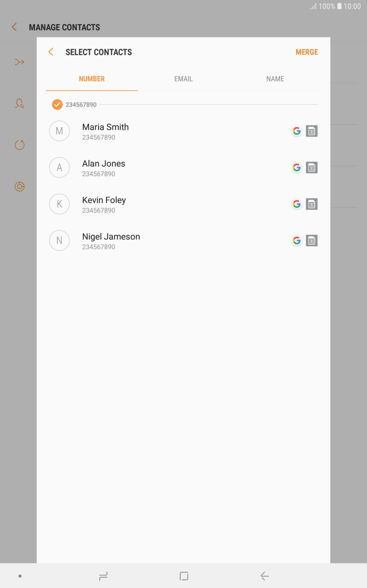The height and width of the screenshot is (588, 367).
Task: Tap Kevin Foley's Google account icon
Action: click(x=297, y=204)
